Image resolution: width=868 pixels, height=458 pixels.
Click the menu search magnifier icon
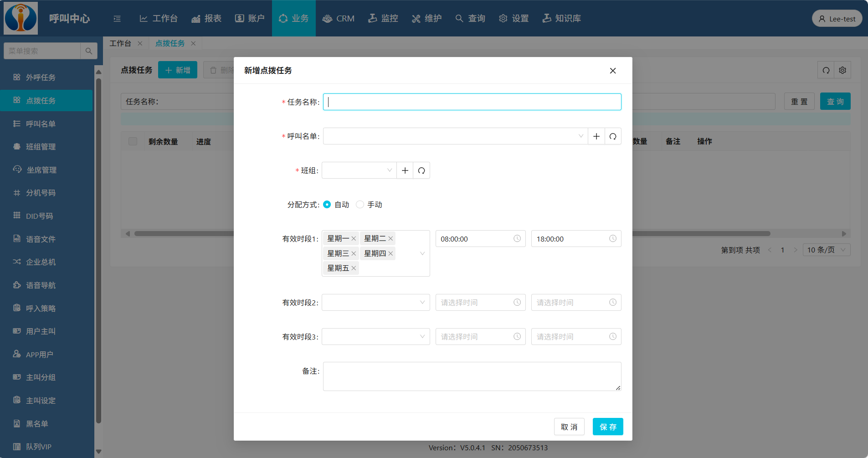[x=89, y=51]
